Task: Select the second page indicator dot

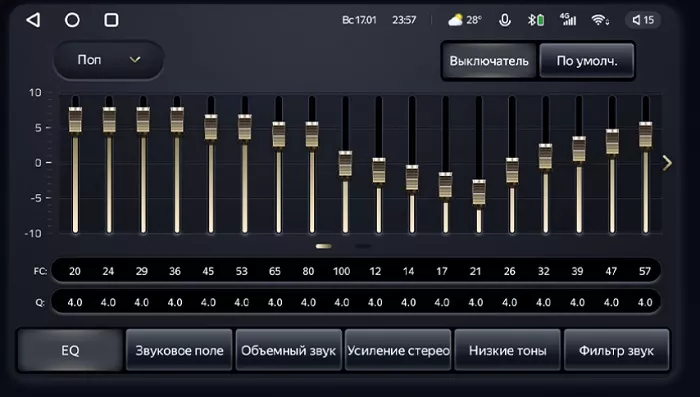Action: (x=363, y=246)
